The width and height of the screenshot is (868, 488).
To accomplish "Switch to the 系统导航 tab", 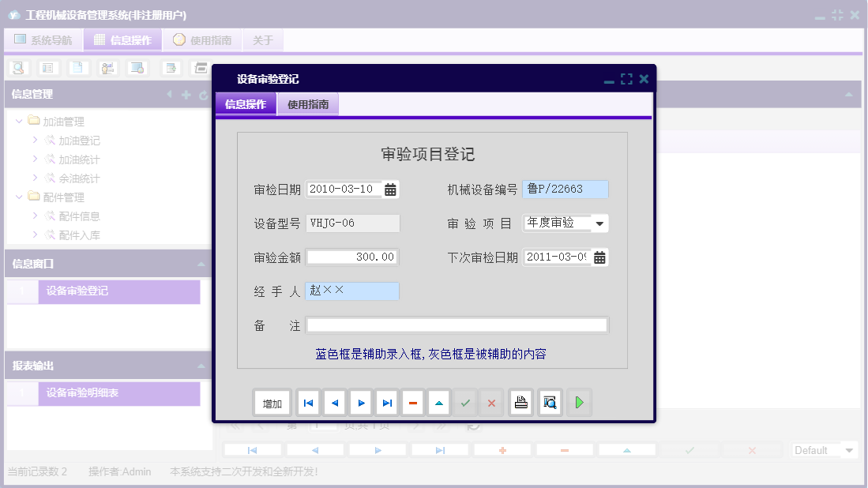I will pos(43,39).
